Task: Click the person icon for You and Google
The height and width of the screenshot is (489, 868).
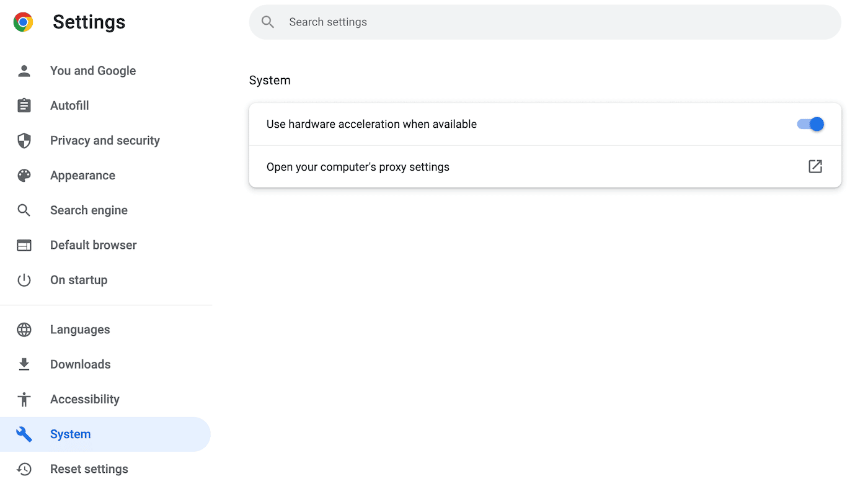Action: pyautogui.click(x=24, y=71)
